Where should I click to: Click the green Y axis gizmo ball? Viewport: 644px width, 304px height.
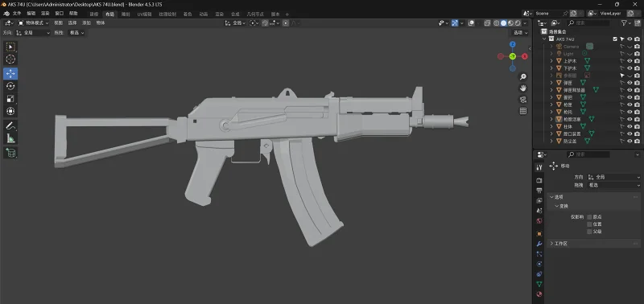[x=513, y=56]
